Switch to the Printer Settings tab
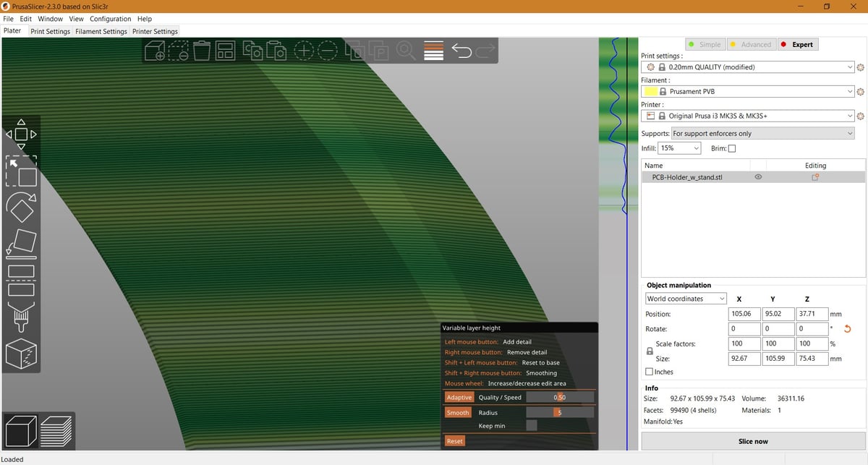 (x=155, y=32)
